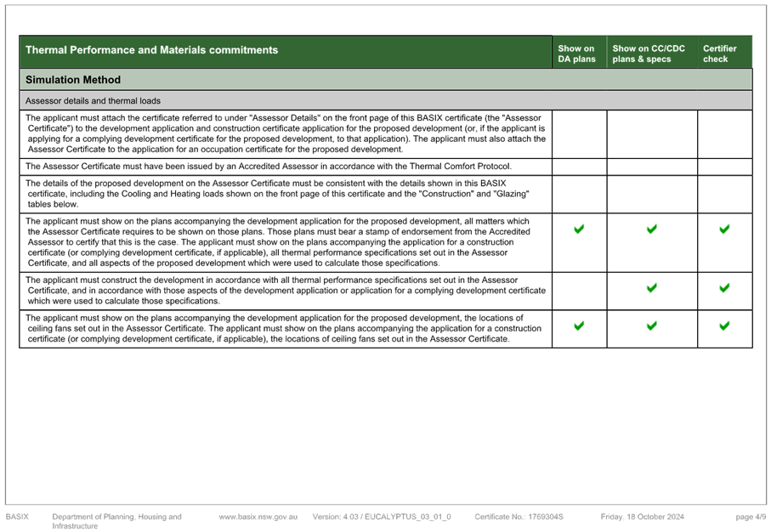Click the CC/CDC checkmark in ceiling fans row

(651, 325)
